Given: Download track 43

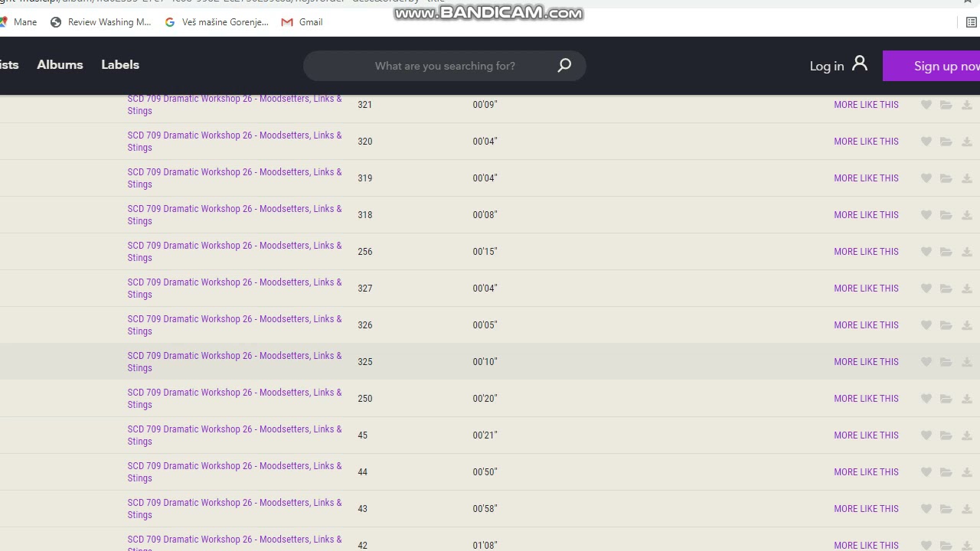Looking at the screenshot, I should (x=967, y=509).
